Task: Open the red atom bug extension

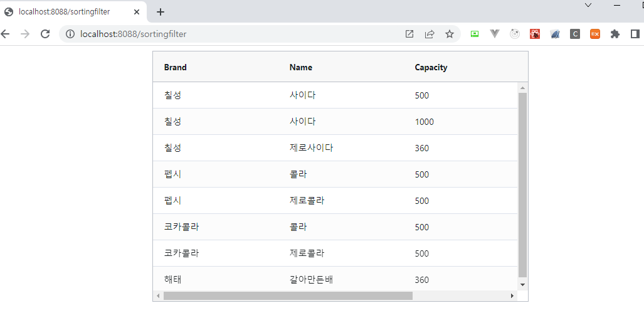Action: point(535,34)
